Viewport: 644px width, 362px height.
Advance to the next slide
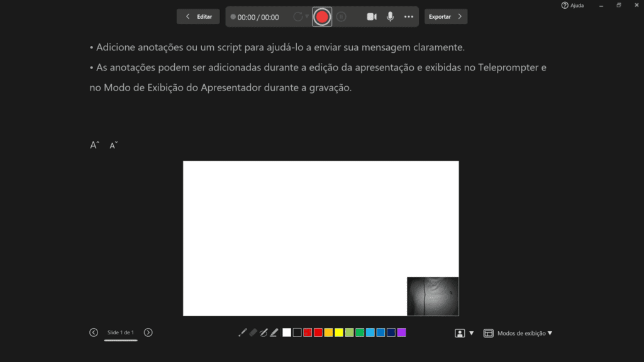148,332
